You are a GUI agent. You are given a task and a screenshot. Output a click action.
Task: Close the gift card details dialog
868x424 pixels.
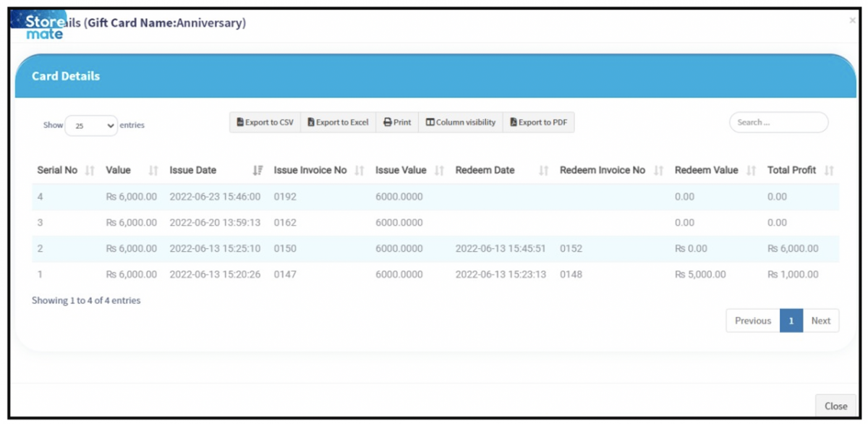pyautogui.click(x=835, y=406)
